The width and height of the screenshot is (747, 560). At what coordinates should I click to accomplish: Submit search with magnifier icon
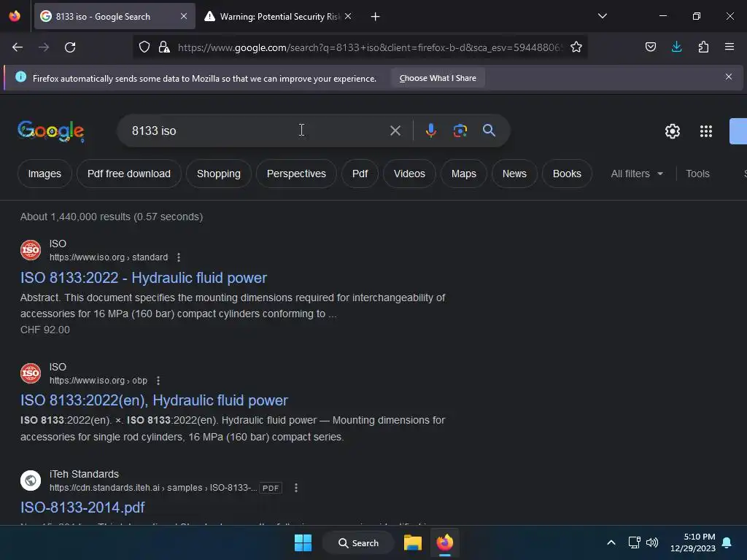coord(489,131)
